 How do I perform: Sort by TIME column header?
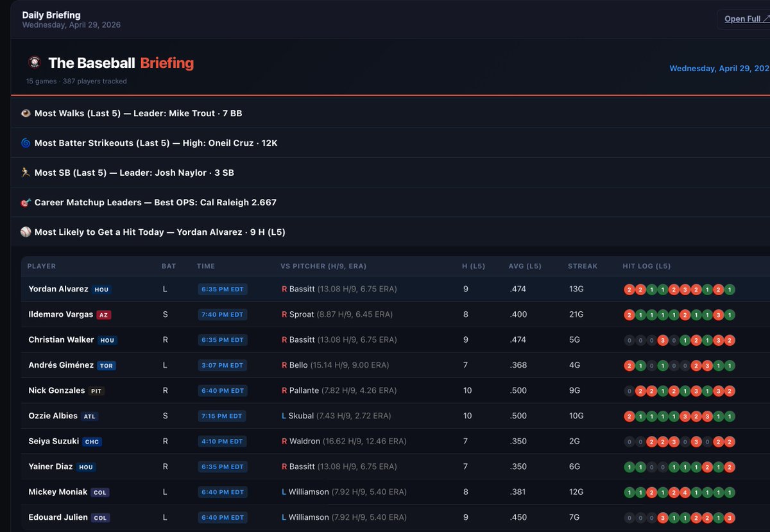pyautogui.click(x=206, y=266)
